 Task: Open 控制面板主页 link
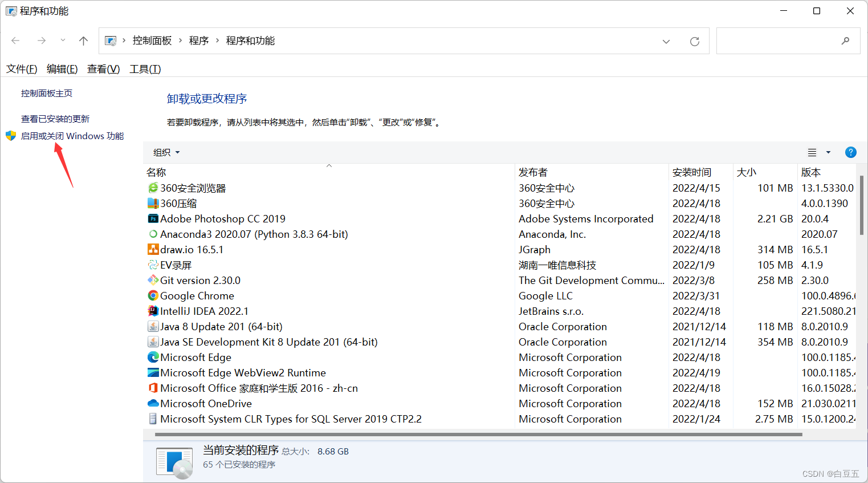click(x=47, y=93)
